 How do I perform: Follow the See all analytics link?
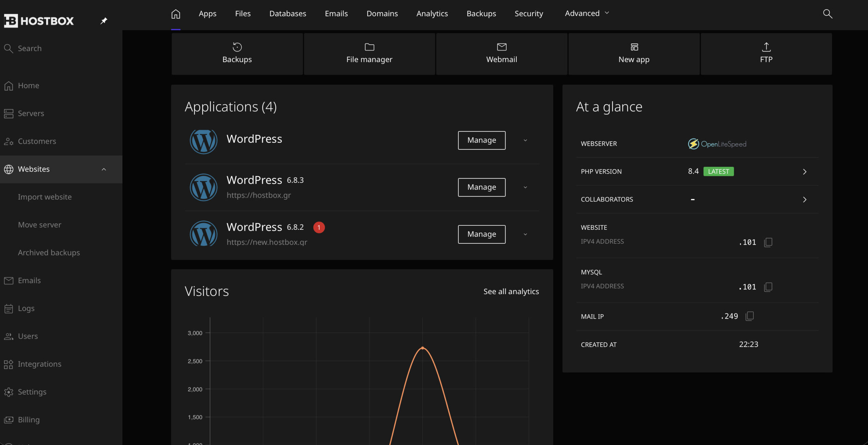click(511, 291)
